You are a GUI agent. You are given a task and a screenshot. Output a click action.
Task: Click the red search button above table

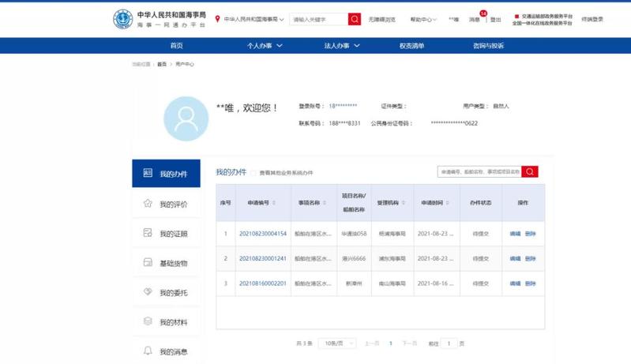click(530, 171)
